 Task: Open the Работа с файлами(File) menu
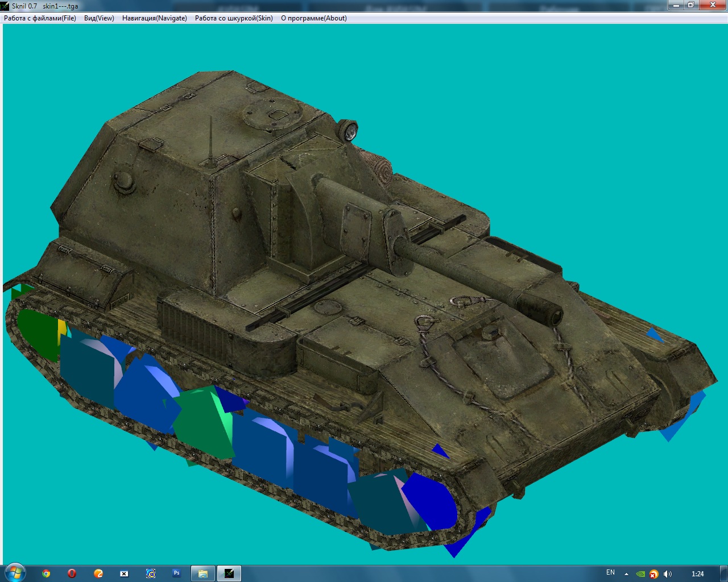[x=40, y=18]
